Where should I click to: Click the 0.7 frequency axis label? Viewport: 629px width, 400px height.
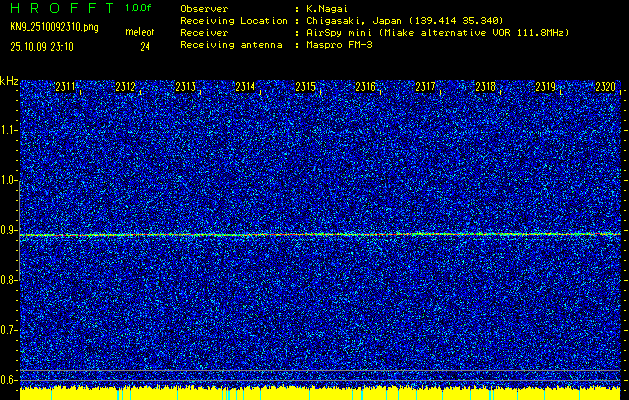pyautogui.click(x=9, y=330)
